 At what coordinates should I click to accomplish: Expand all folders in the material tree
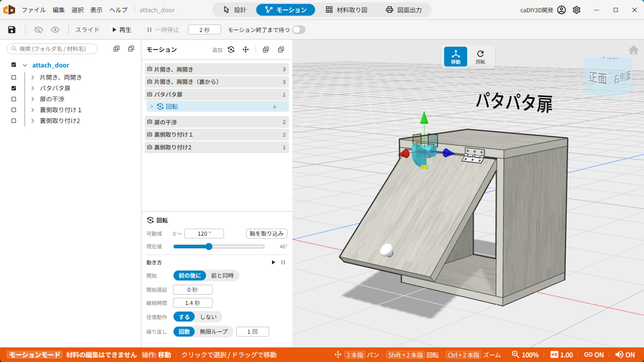[x=116, y=49]
